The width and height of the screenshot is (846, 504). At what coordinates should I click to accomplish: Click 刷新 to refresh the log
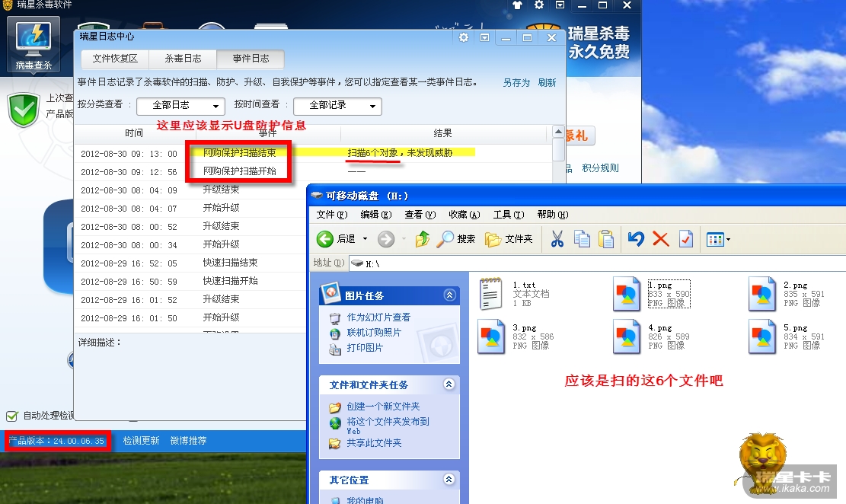(547, 82)
